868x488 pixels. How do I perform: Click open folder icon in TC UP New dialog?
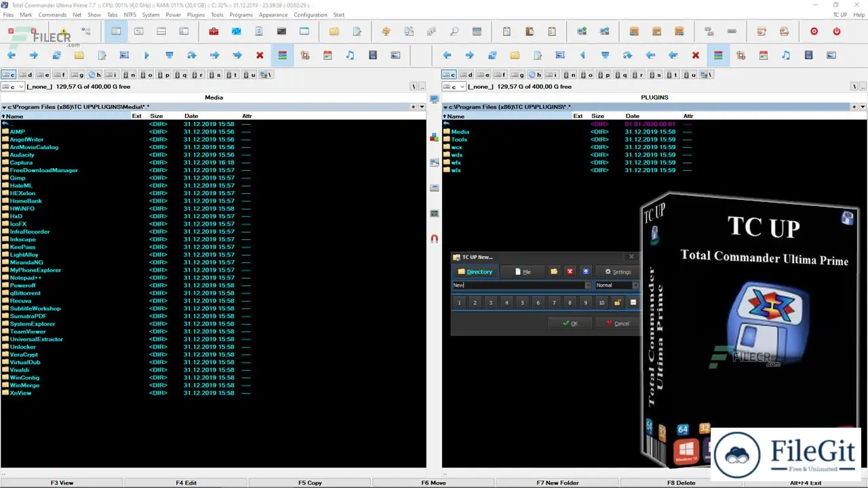coord(553,272)
